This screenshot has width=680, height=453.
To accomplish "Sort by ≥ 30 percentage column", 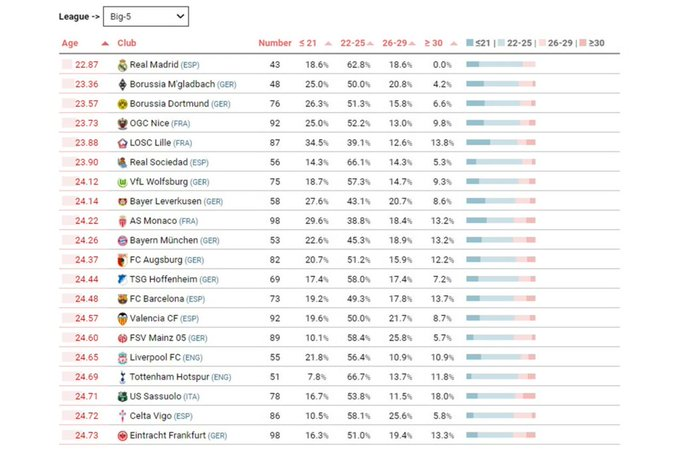I will click(x=433, y=44).
